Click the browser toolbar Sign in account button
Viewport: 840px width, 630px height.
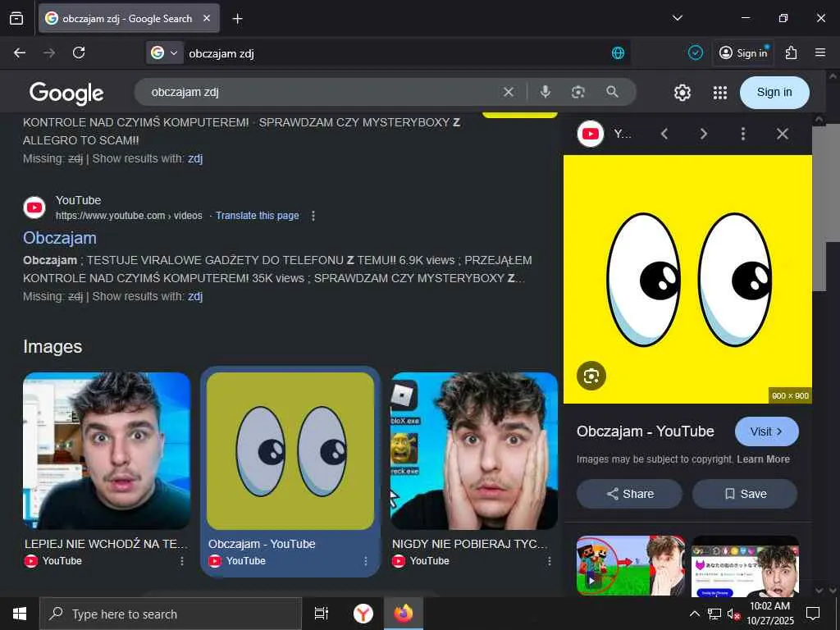click(743, 52)
